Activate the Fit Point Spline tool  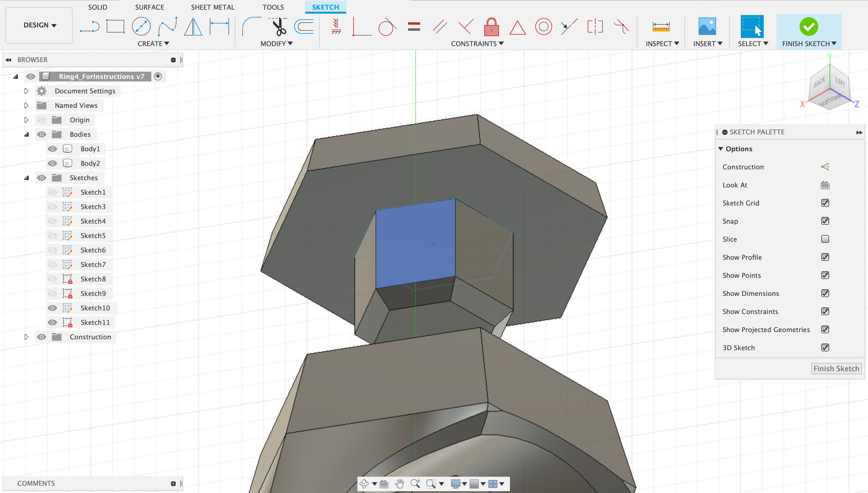(167, 27)
